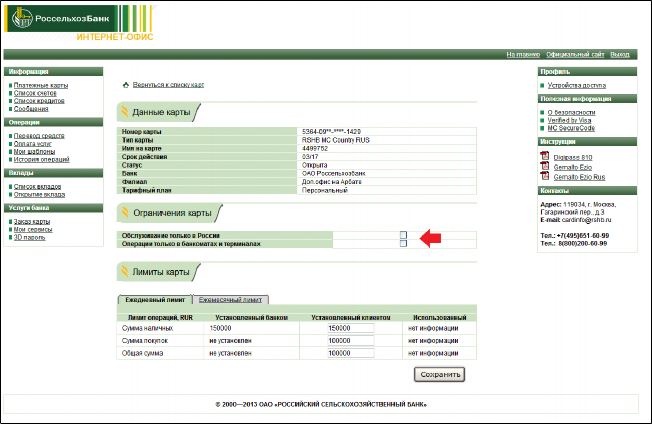Open Открытие вклада in the sidebar
This screenshot has width=652, height=424.
click(40, 194)
